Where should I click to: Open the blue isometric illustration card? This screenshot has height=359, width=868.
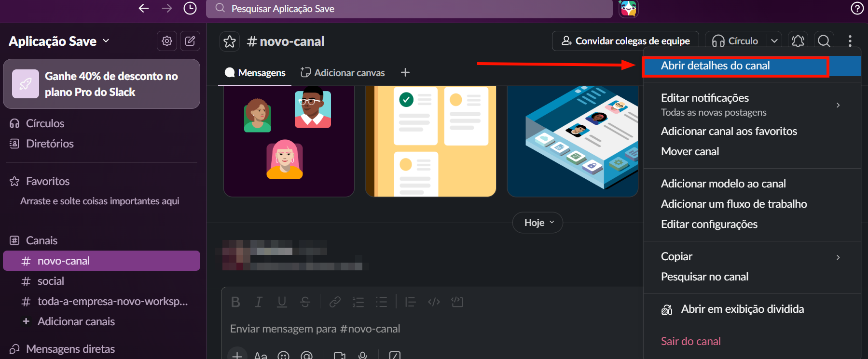click(x=573, y=141)
